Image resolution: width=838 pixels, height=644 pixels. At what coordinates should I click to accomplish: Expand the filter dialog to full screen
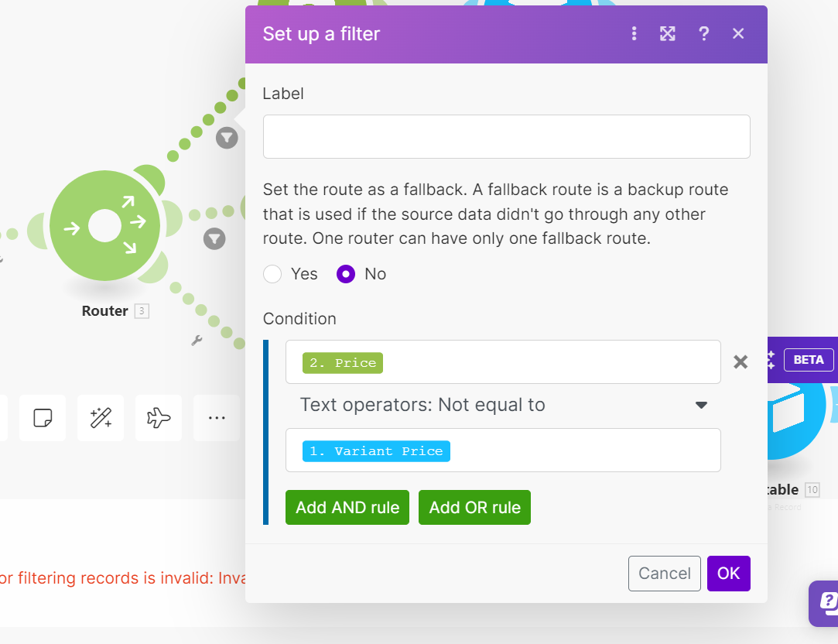[x=668, y=33]
